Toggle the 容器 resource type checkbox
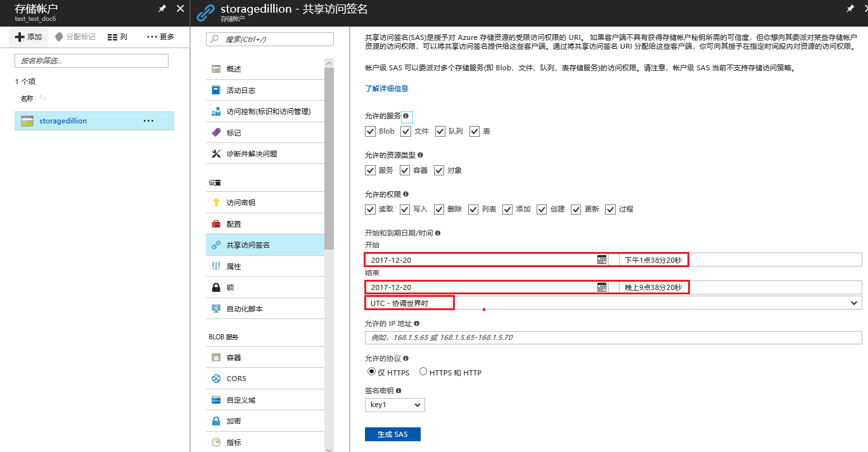This screenshot has width=868, height=452. click(x=405, y=170)
